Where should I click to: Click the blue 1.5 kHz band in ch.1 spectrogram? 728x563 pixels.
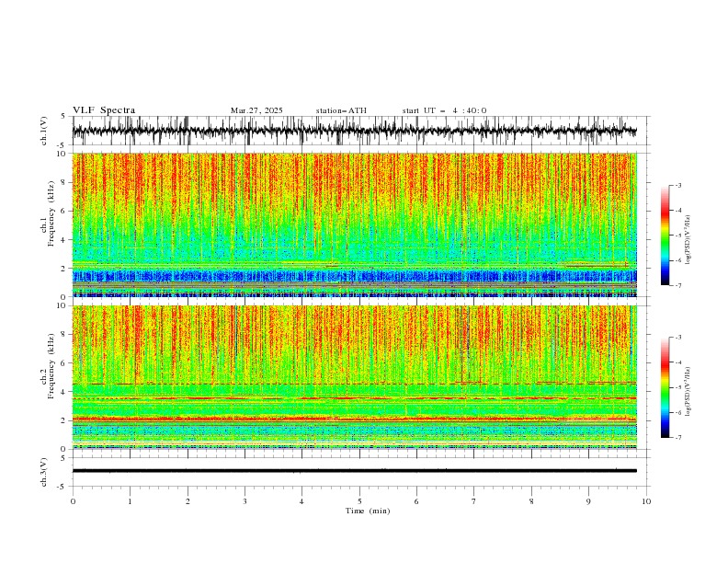(x=355, y=276)
